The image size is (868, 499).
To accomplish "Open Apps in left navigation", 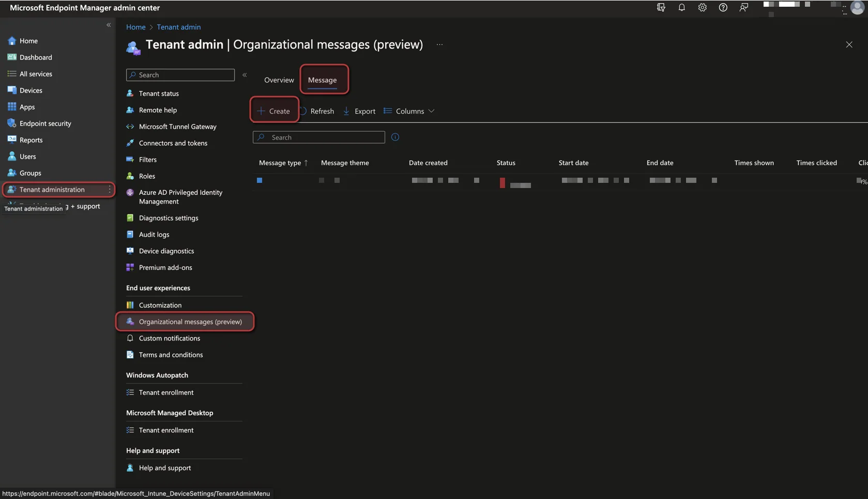I will click(x=27, y=107).
